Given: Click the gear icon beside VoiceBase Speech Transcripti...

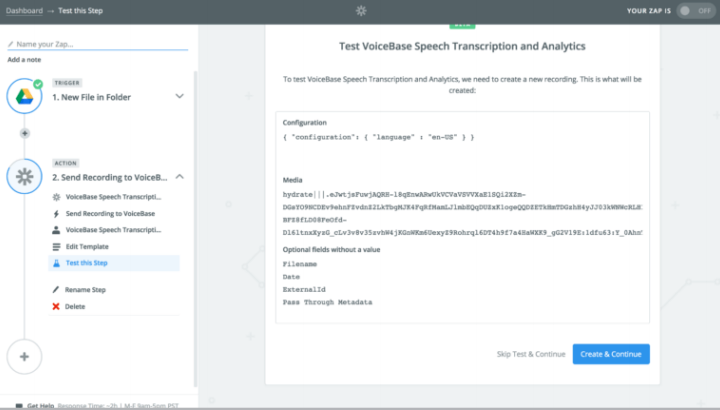Looking at the screenshot, I should [56, 197].
